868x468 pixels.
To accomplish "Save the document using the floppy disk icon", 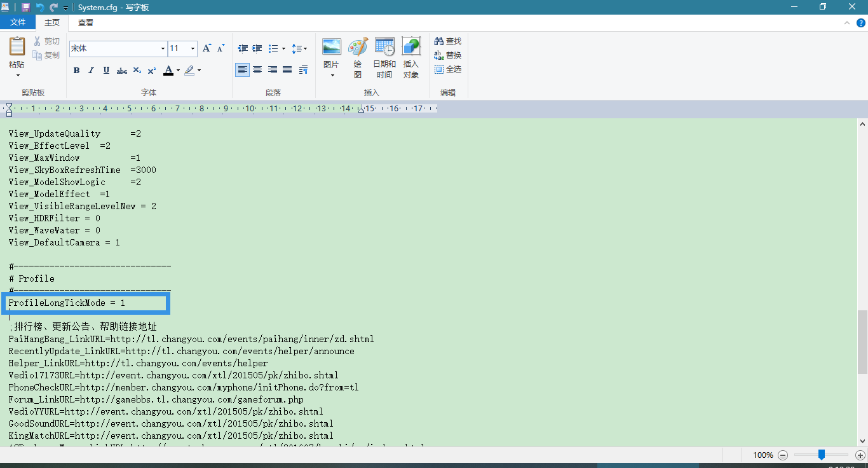I will pyautogui.click(x=25, y=7).
